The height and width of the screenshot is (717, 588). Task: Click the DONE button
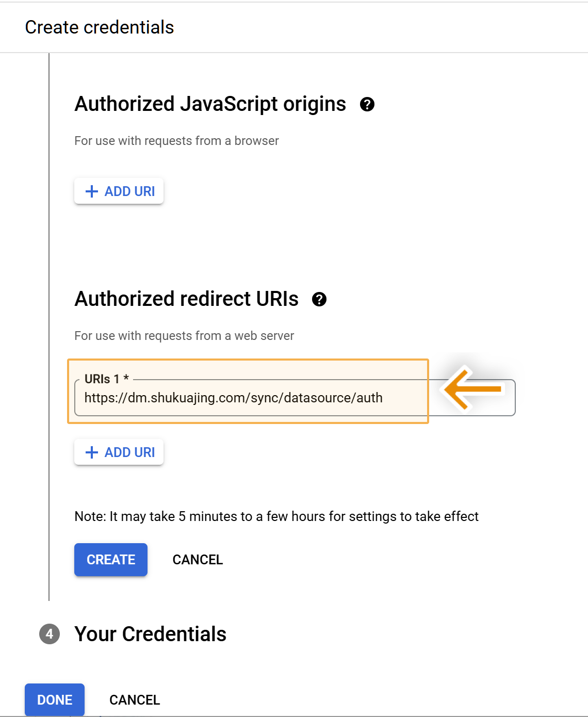click(55, 699)
